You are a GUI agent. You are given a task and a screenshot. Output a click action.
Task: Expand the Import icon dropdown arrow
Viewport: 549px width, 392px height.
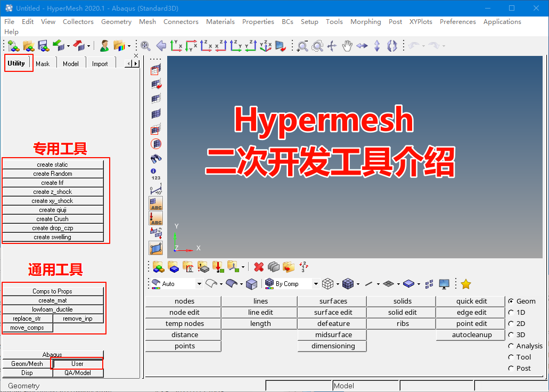[68, 46]
